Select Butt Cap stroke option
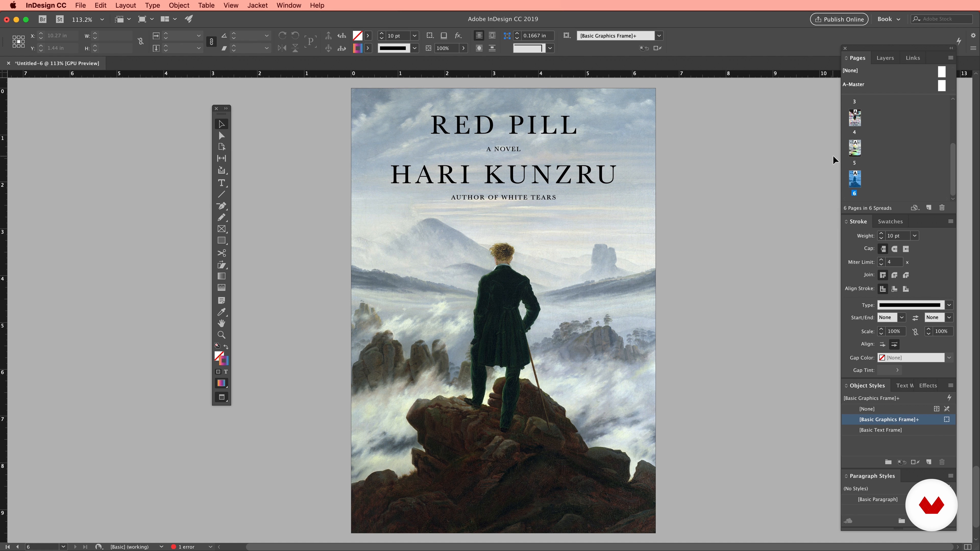The width and height of the screenshot is (980, 551). click(x=883, y=249)
